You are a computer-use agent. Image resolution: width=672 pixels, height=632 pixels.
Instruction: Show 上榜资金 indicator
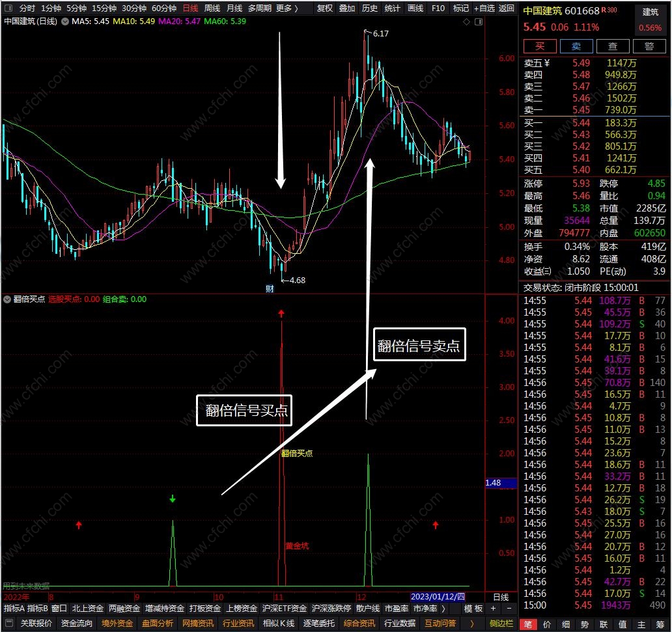242,609
